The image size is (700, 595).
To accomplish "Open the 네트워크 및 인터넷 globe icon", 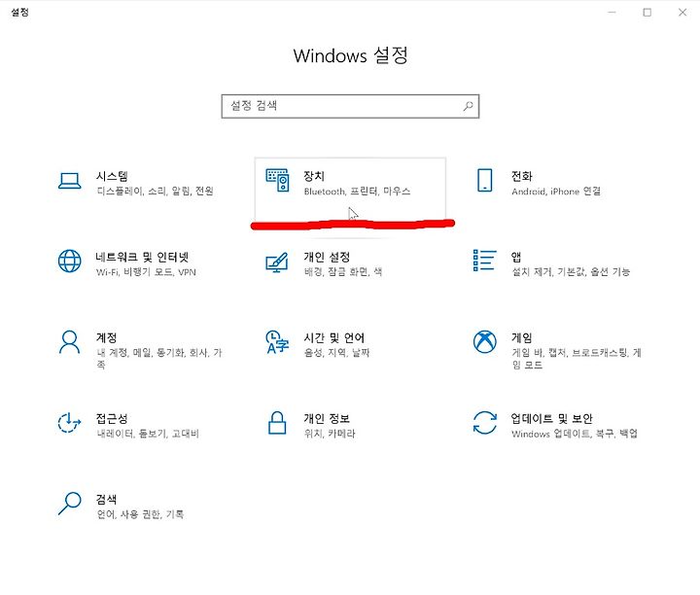I will point(70,262).
